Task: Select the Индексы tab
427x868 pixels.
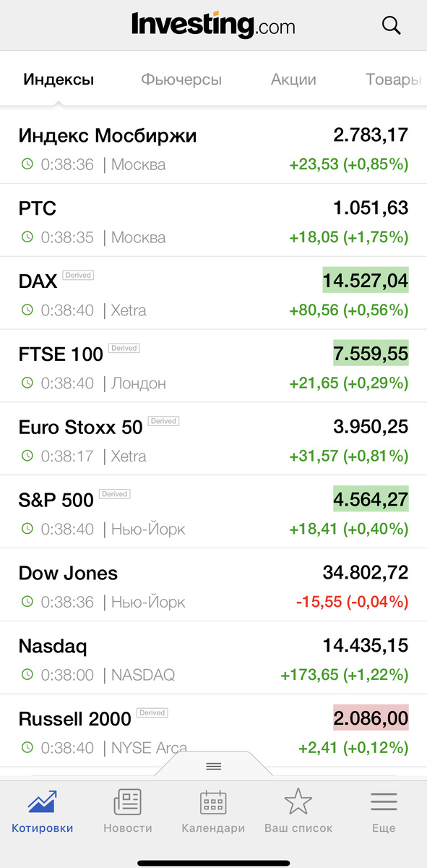Action: click(x=59, y=80)
